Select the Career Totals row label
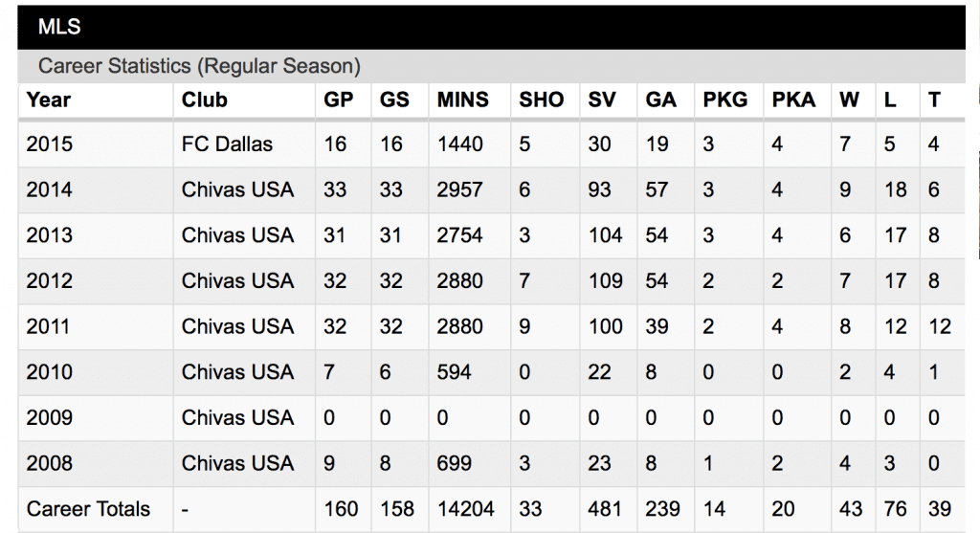Viewport: 980px width, 533px height. coord(88,509)
